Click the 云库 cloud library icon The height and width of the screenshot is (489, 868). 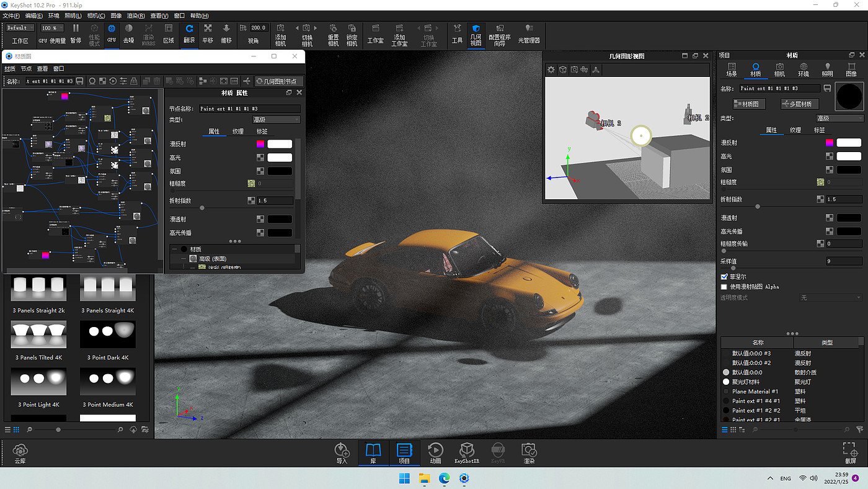pos(20,452)
